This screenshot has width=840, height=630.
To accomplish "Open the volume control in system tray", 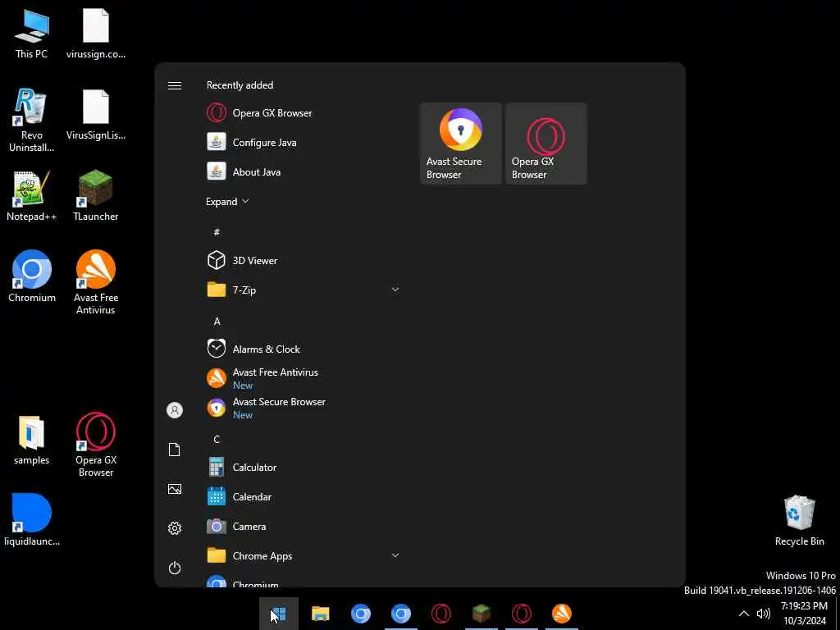I will click(764, 614).
